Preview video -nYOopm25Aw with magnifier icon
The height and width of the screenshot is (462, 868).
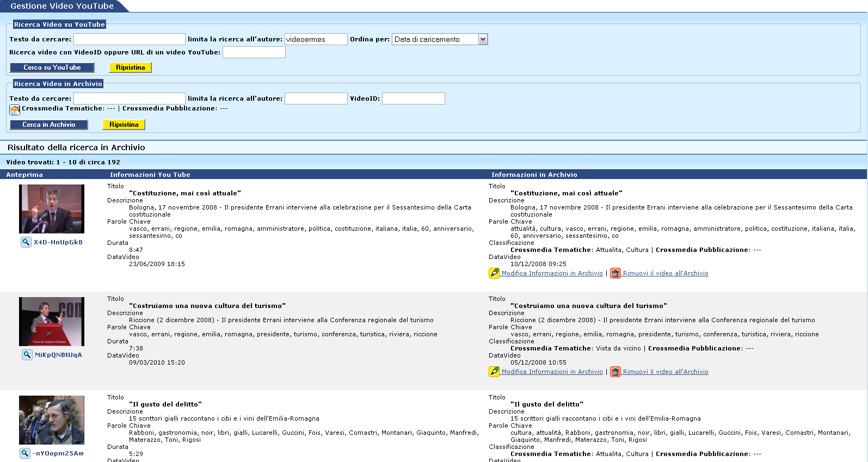click(x=25, y=453)
